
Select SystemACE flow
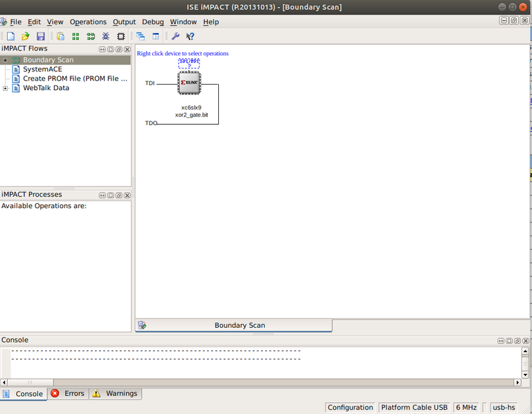42,69
